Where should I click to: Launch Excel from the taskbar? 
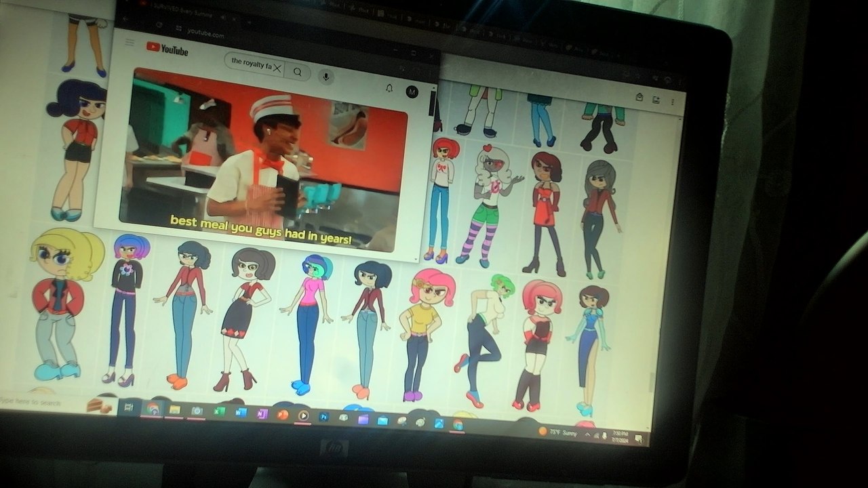point(219,411)
